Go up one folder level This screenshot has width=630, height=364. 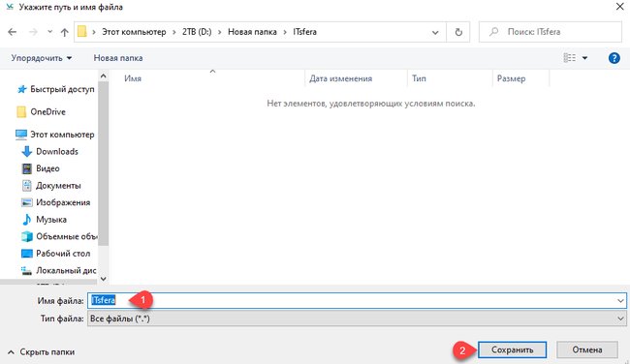64,32
